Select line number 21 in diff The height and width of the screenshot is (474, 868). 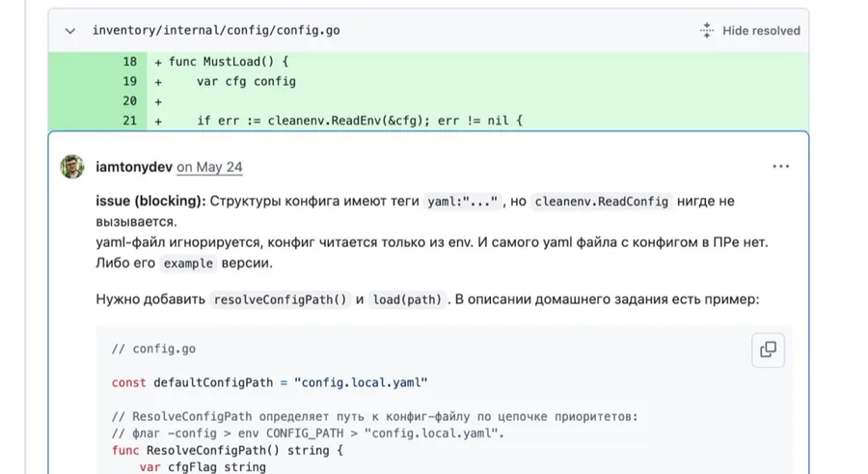[x=129, y=121]
